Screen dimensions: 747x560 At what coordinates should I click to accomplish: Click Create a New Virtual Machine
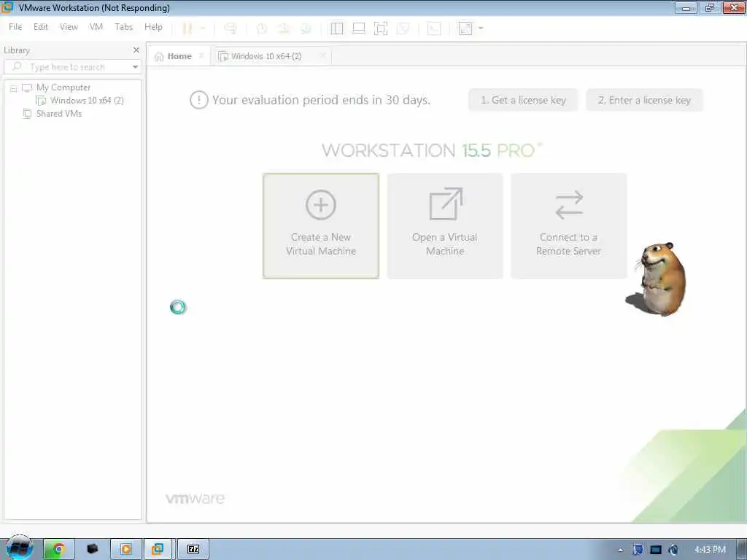coord(321,226)
